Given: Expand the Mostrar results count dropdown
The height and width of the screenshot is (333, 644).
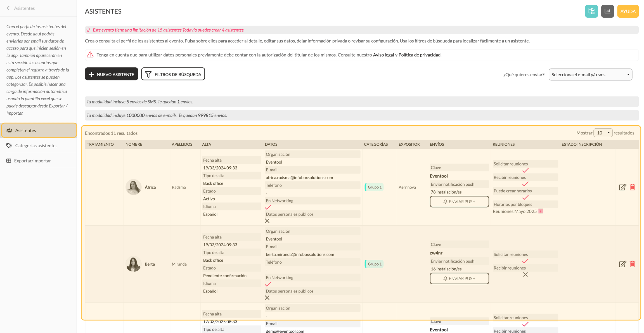Looking at the screenshot, I should tap(603, 133).
